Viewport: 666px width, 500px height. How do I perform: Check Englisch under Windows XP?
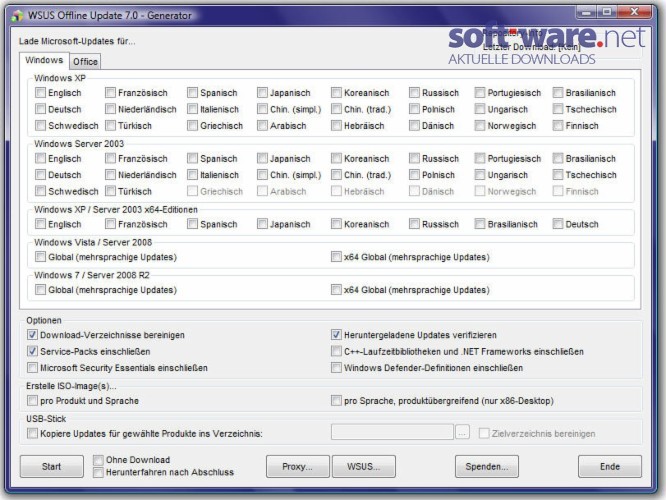40,93
